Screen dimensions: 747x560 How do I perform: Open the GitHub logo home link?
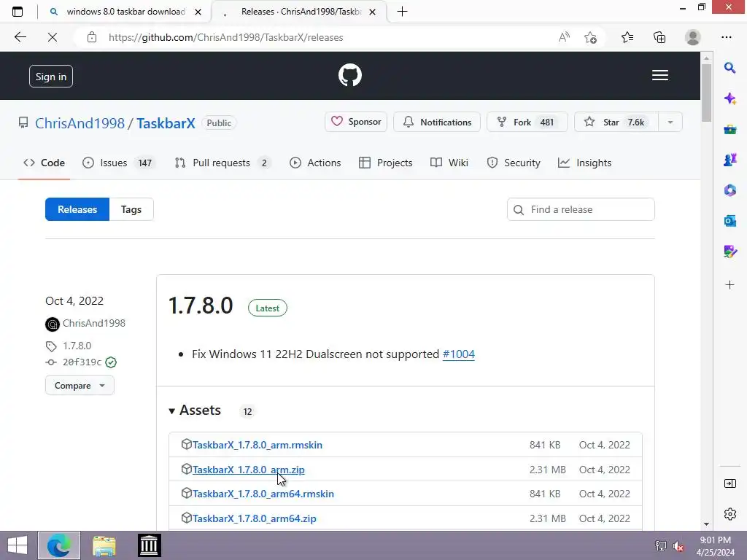pos(349,75)
